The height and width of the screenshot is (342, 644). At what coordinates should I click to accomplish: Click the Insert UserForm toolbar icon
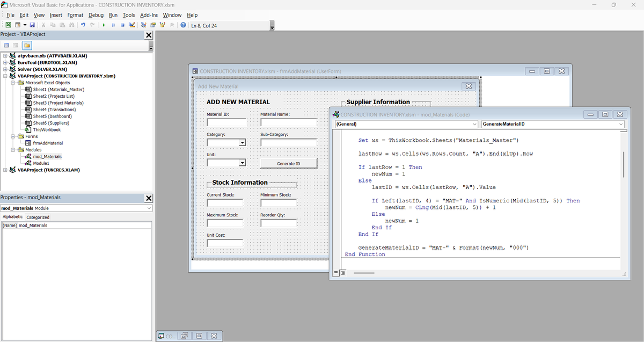(x=18, y=25)
